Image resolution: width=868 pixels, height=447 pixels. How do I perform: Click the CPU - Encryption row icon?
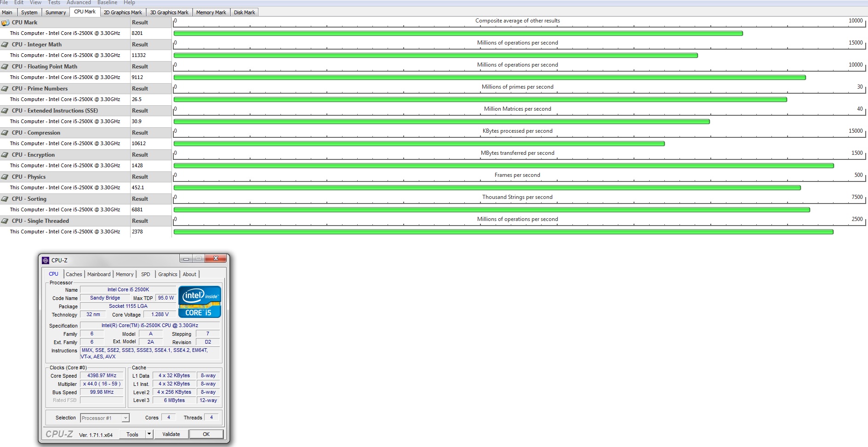coord(5,155)
